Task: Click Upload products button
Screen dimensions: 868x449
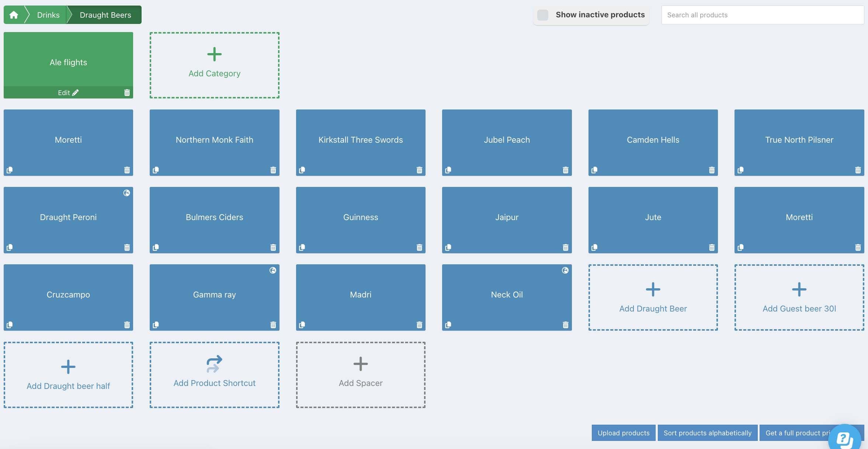Action: coord(623,433)
